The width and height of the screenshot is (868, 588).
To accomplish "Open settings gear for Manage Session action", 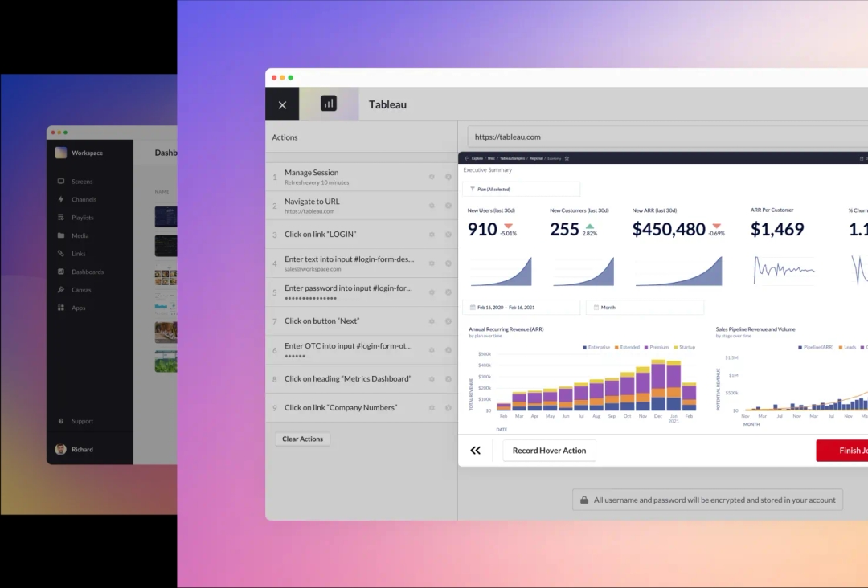I will pyautogui.click(x=432, y=177).
